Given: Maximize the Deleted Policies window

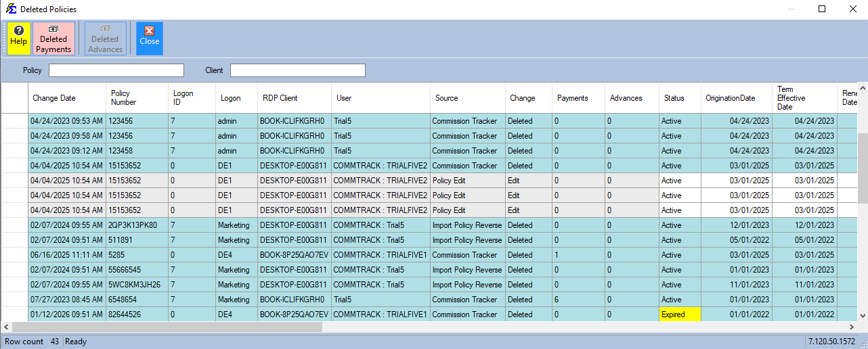Looking at the screenshot, I should 821,9.
